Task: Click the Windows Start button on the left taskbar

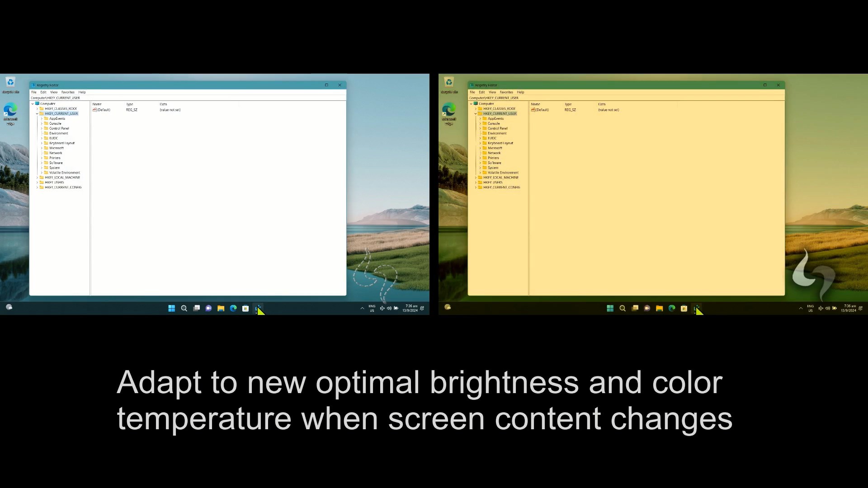Action: point(171,308)
